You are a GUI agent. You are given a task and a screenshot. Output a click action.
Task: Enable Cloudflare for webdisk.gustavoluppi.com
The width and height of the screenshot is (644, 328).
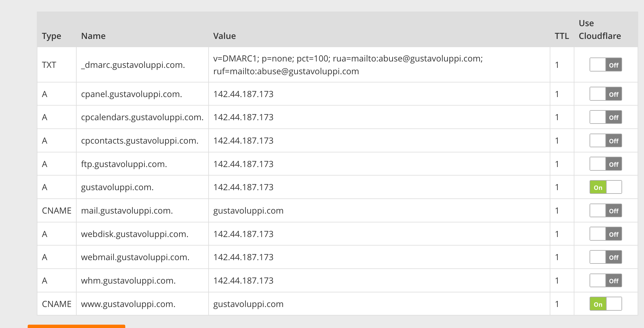click(x=605, y=234)
